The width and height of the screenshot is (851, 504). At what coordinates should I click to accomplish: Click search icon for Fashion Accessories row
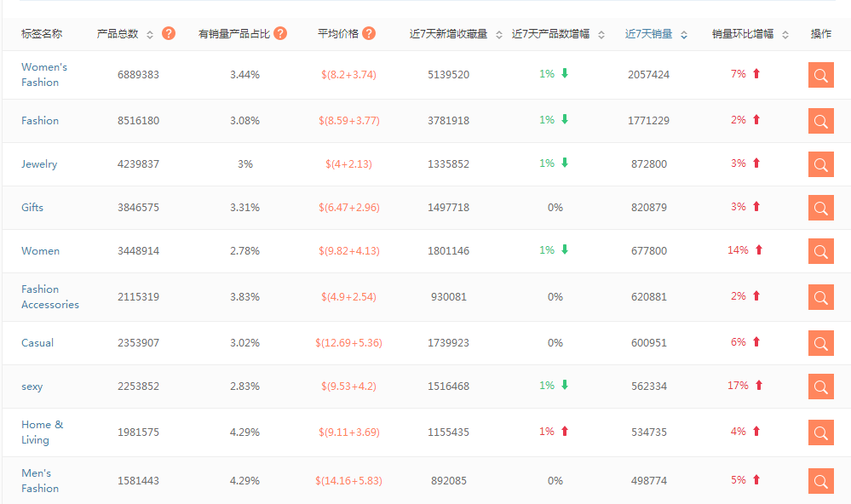tap(820, 297)
